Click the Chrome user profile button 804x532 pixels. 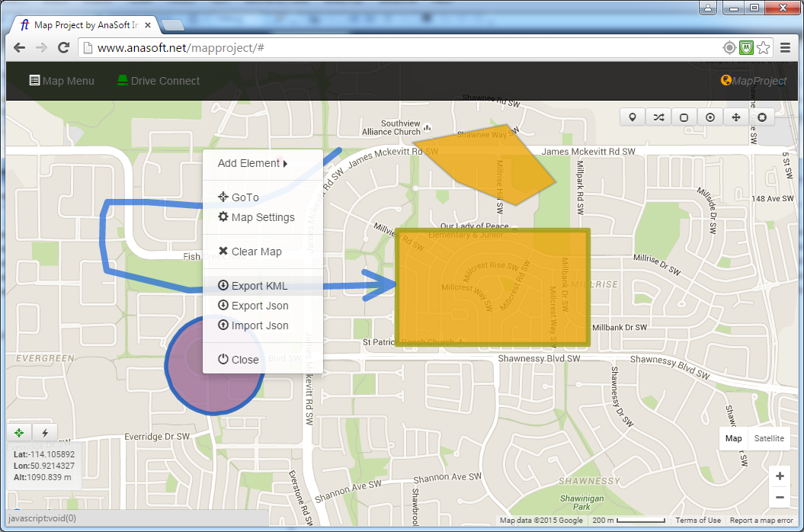coord(708,8)
